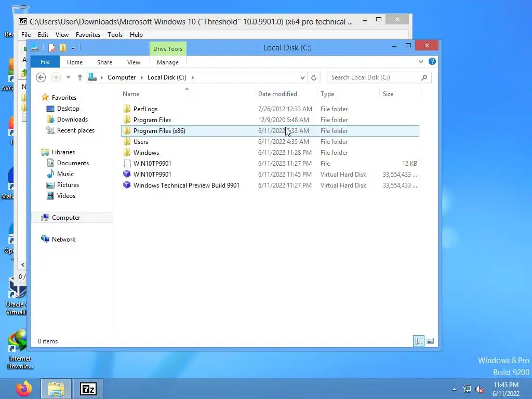Open the clock showing 11:45 PM
The width and height of the screenshot is (532, 399).
(506, 389)
